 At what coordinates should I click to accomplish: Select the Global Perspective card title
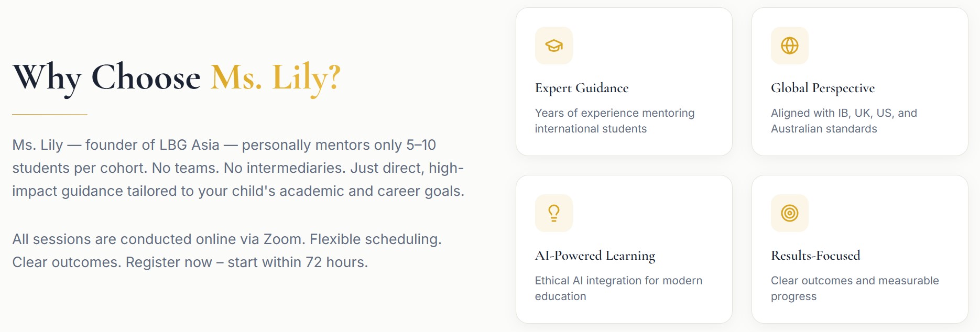[x=822, y=88]
